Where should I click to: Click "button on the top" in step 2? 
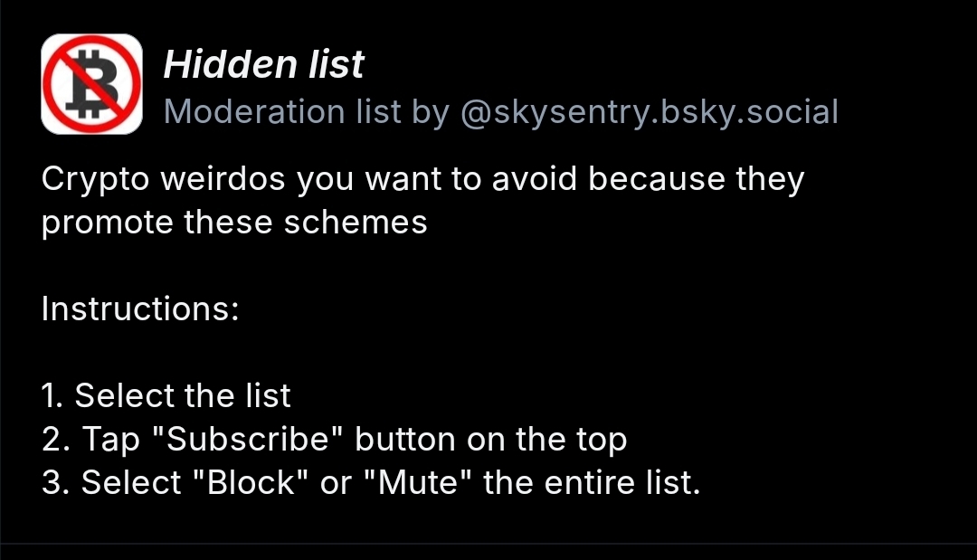(490, 440)
